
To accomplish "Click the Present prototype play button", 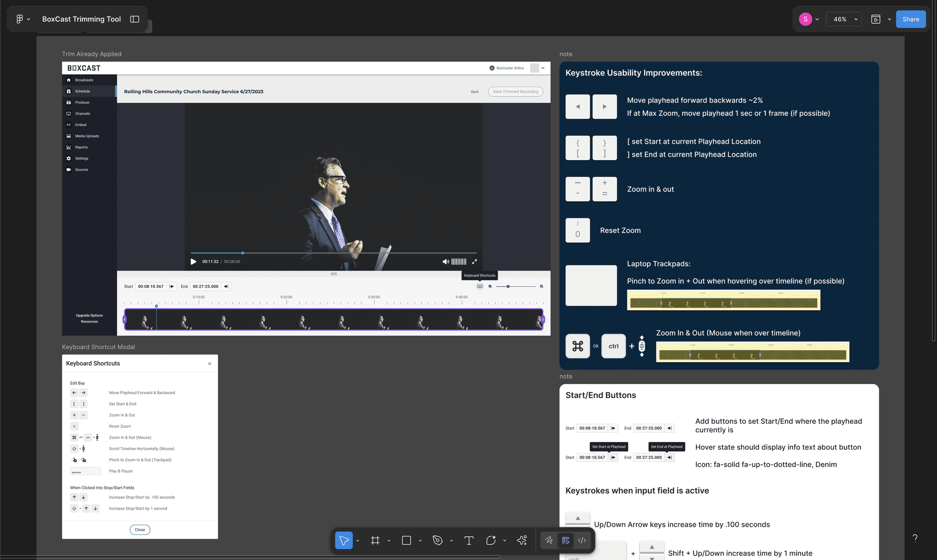I will (875, 19).
